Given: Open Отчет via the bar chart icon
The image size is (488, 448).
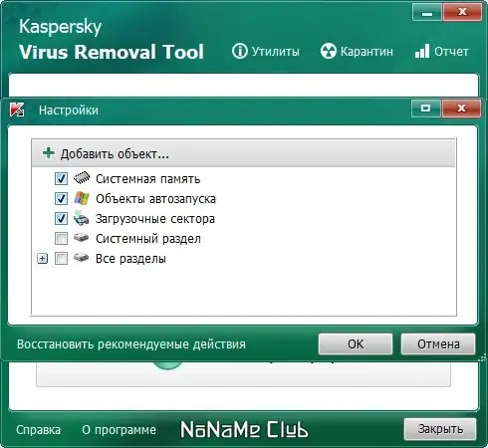Looking at the screenshot, I should tap(422, 51).
